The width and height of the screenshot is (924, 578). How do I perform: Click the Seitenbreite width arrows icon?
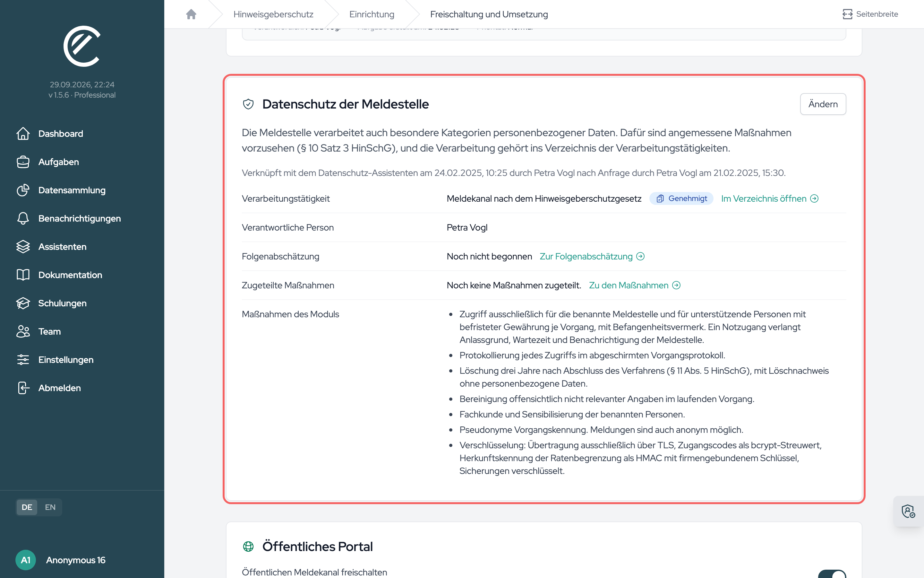(847, 14)
